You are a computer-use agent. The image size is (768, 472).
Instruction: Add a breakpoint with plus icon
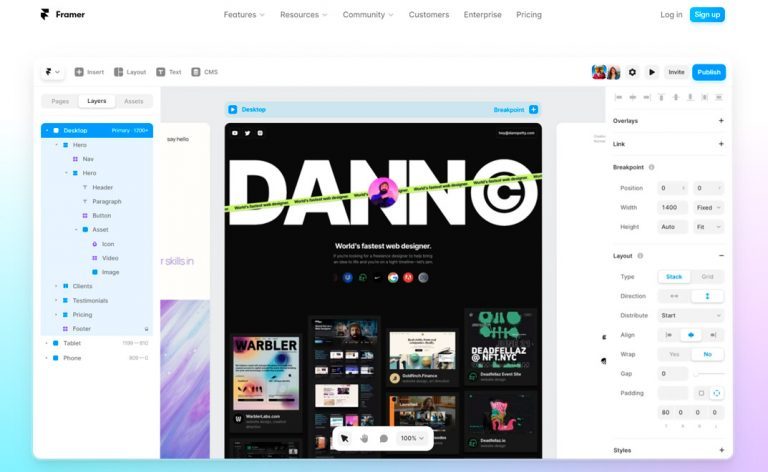tap(533, 110)
